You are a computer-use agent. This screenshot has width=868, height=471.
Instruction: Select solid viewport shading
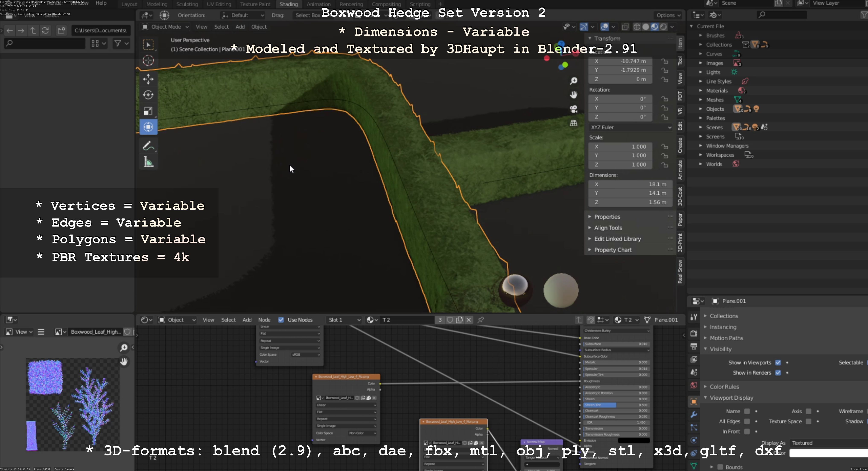point(646,27)
